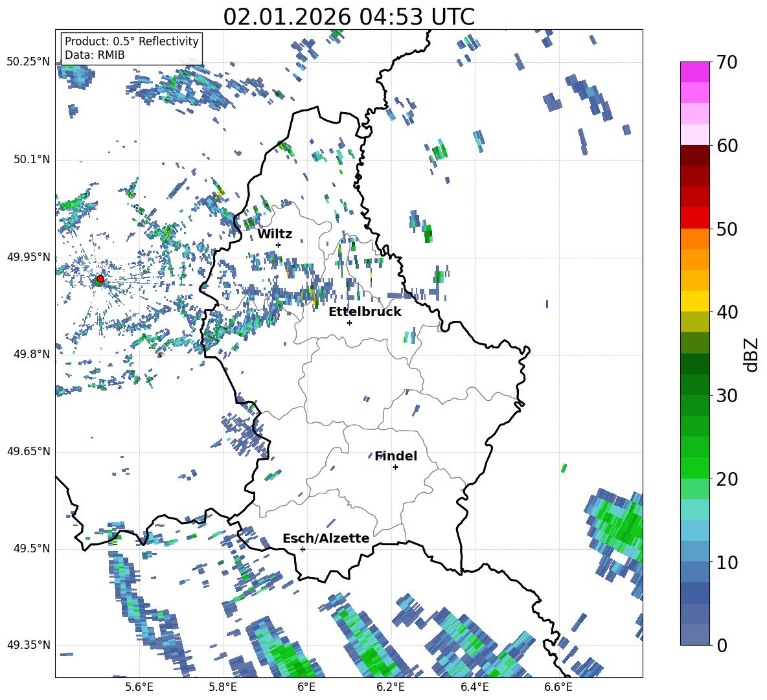Click the red radar site marker
The width and height of the screenshot is (767, 700).
click(x=100, y=279)
